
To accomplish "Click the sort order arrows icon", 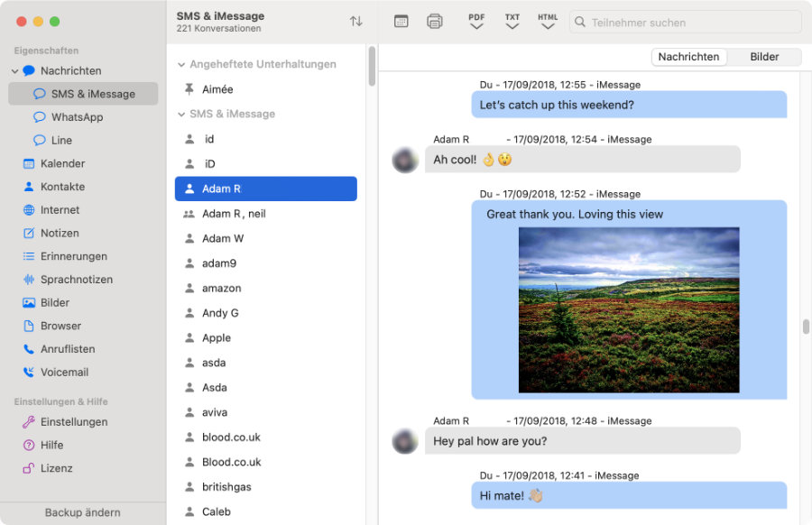I will [x=355, y=22].
